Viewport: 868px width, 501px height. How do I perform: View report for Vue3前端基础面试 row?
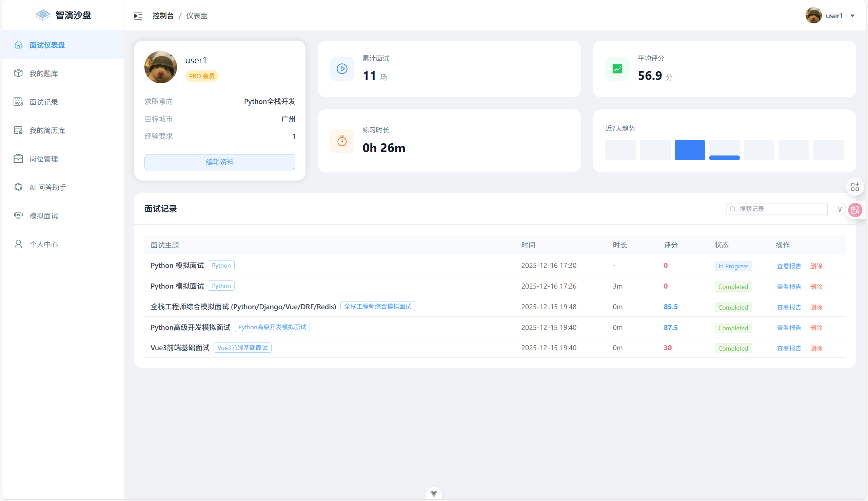click(788, 348)
